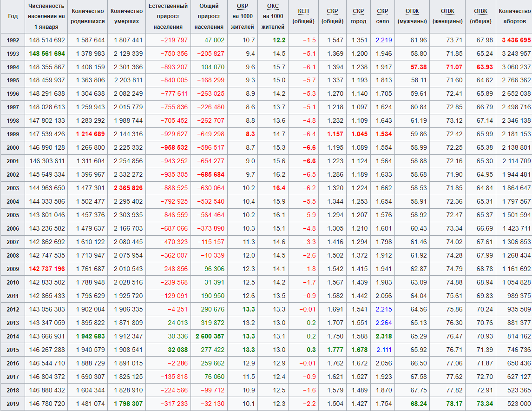This screenshot has height=411, width=532.
Task: Click the green deaths value 1 798 307
Action: 128,404
